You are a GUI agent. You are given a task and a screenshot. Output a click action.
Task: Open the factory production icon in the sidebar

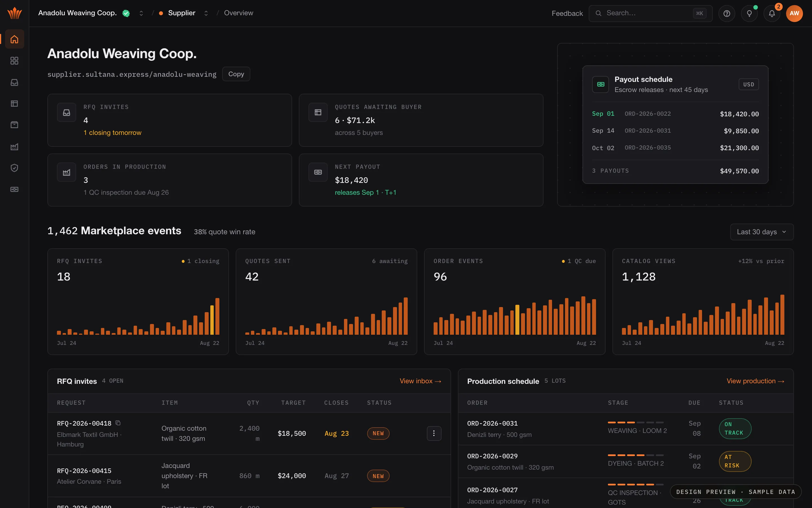(14, 146)
